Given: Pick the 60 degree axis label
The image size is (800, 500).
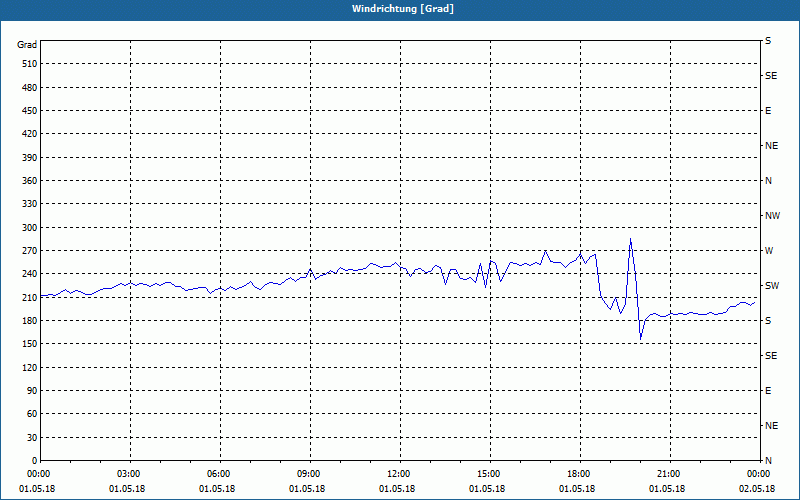Looking at the screenshot, I should coord(32,414).
